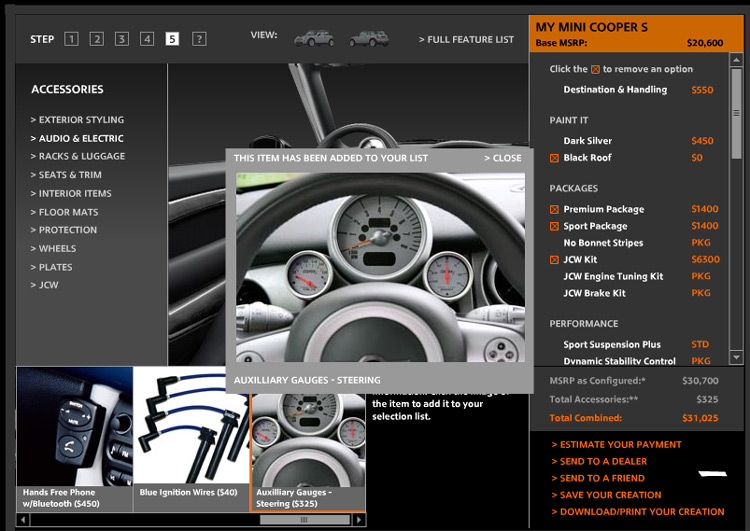This screenshot has width=750, height=531.
Task: Switch to the first car view icon
Action: 314,39
